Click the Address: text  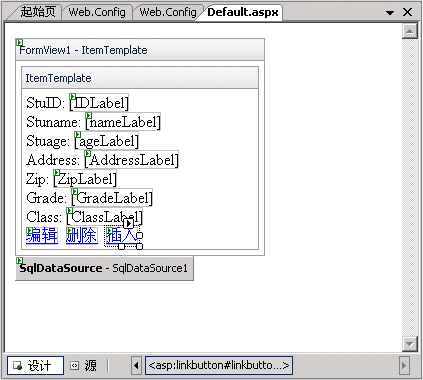pyautogui.click(x=53, y=160)
